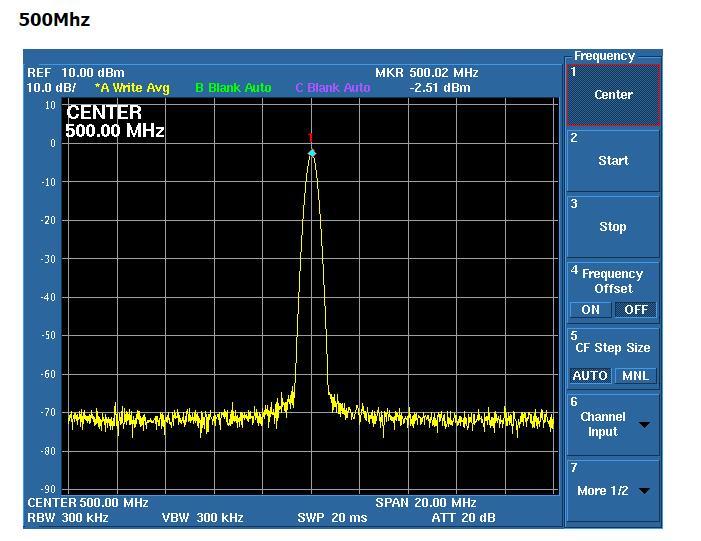The image size is (701, 541).
Task: Open the Start frequency softkey
Action: pyautogui.click(x=613, y=161)
